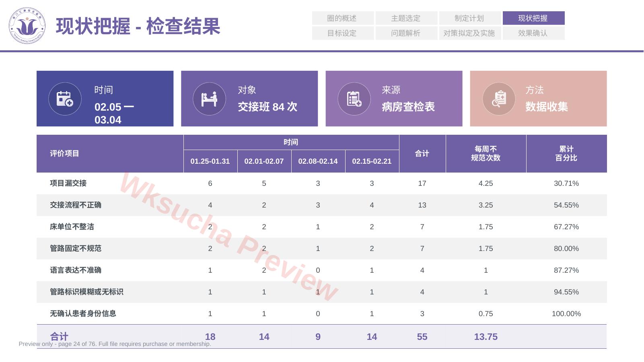The width and height of the screenshot is (644, 362).
Task: Open the 问题解析 navigation tab
Action: point(406,33)
